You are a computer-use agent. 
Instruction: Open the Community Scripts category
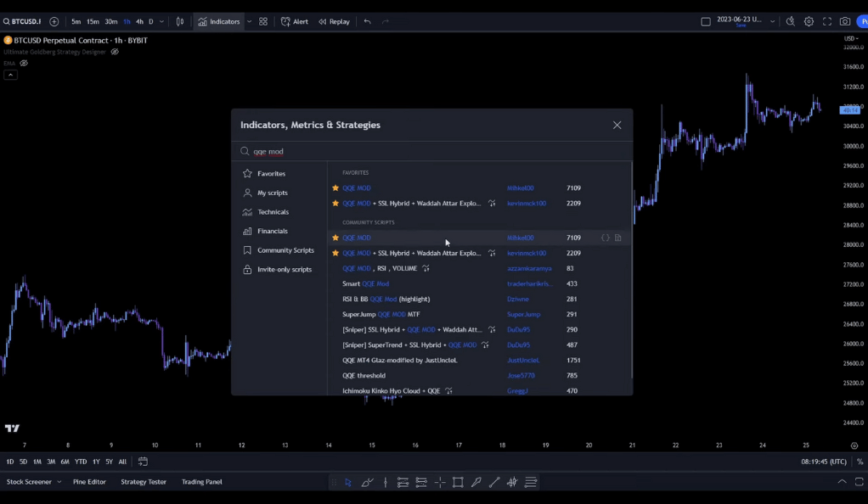pyautogui.click(x=279, y=250)
